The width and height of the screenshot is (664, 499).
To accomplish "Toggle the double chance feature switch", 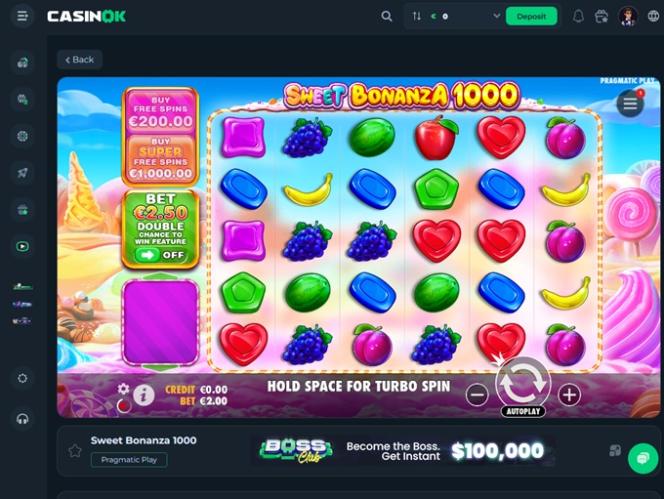I will [x=160, y=255].
